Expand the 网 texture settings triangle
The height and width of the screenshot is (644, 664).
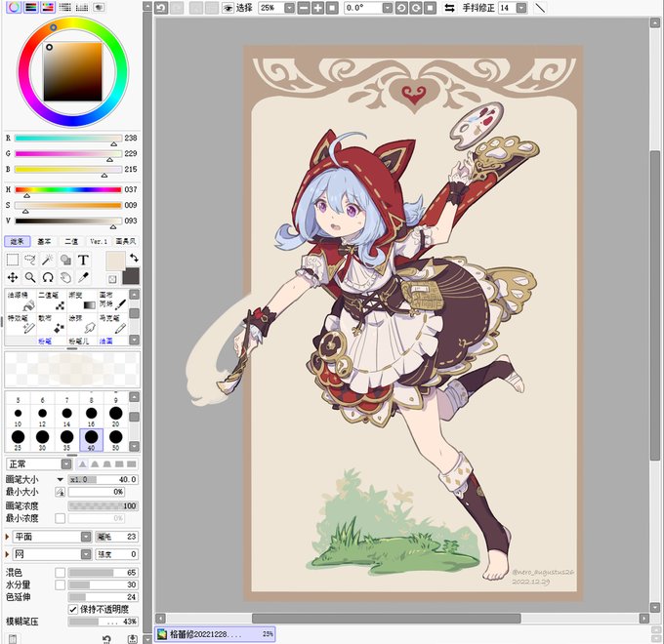7,554
